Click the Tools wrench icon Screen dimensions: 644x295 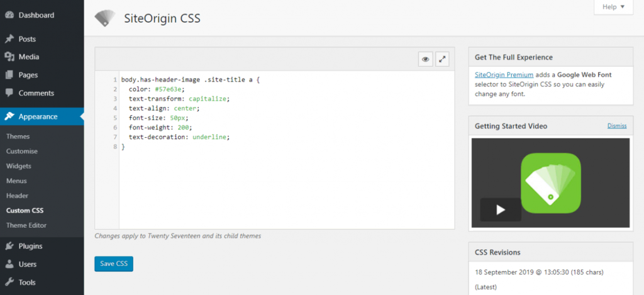pos(9,282)
